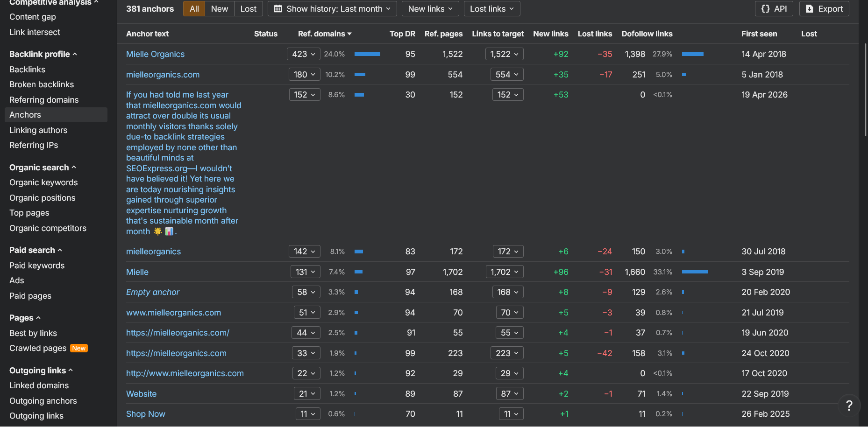Image resolution: width=868 pixels, height=427 pixels.
Task: Select the All anchors filter tab
Action: pos(194,9)
